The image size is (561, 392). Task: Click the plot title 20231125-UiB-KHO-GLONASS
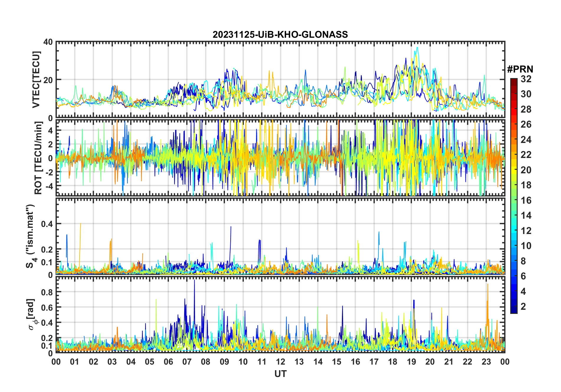coord(280,35)
